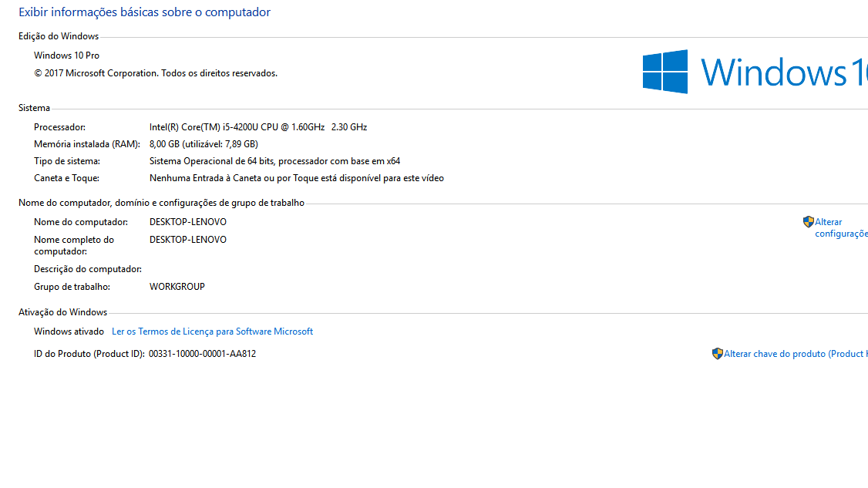Click the shield icon beside Alterar configurações
This screenshot has width=868, height=488.
click(x=808, y=222)
